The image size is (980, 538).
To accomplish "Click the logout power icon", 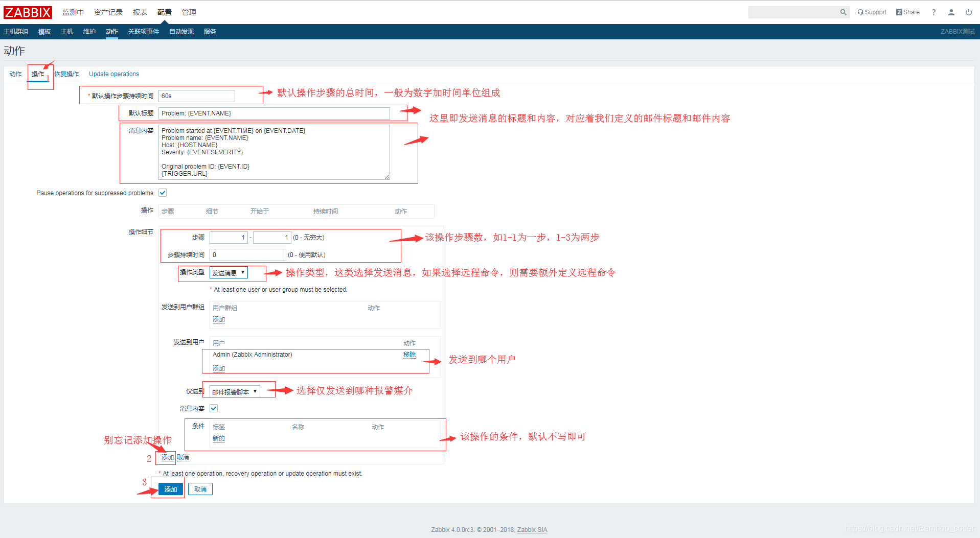I will (969, 12).
